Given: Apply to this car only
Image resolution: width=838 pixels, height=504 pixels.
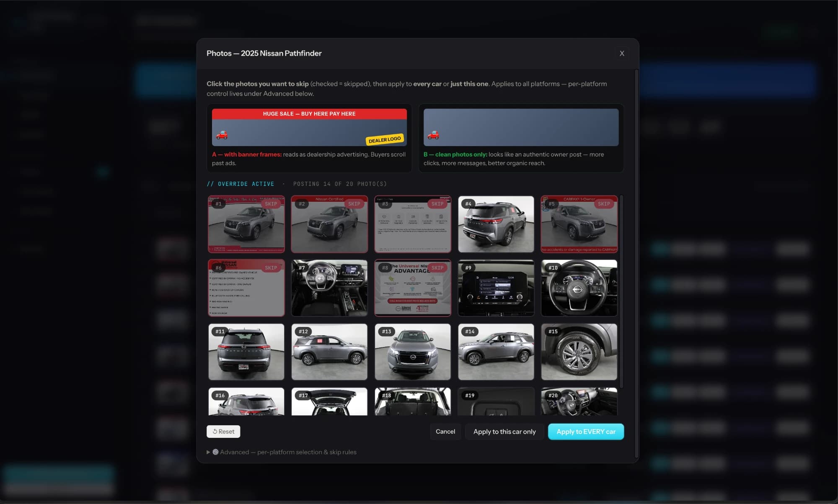Looking at the screenshot, I should click(x=504, y=432).
